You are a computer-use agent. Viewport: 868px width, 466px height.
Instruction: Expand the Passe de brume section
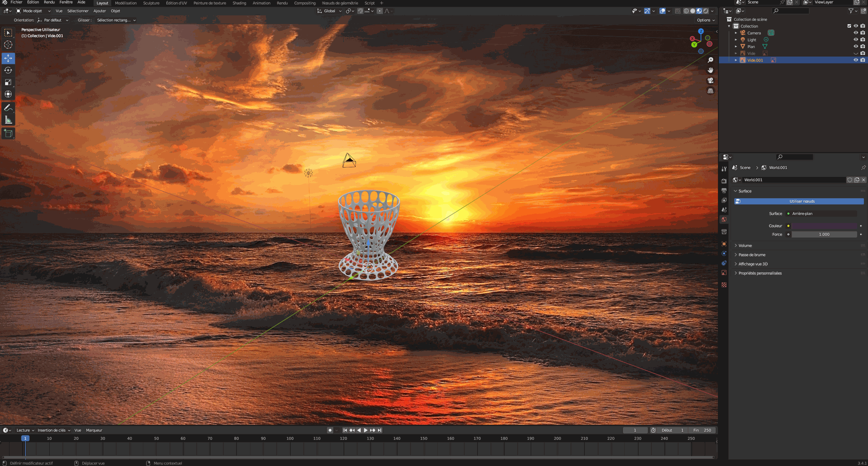(x=751, y=255)
